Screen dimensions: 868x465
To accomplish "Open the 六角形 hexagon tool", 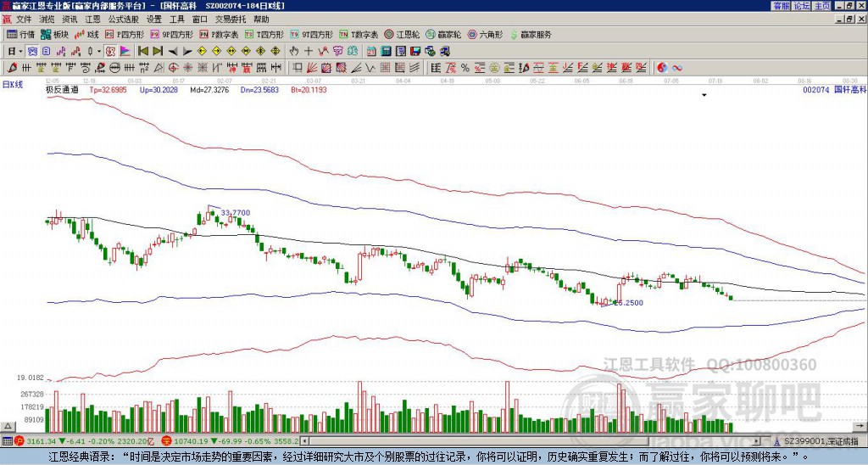I will (x=486, y=34).
